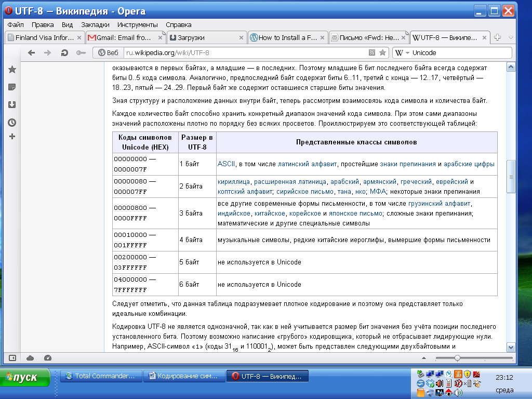This screenshot has width=532, height=399.
Task: Open the closed tabs dropdown arrow
Action: click(x=511, y=37)
